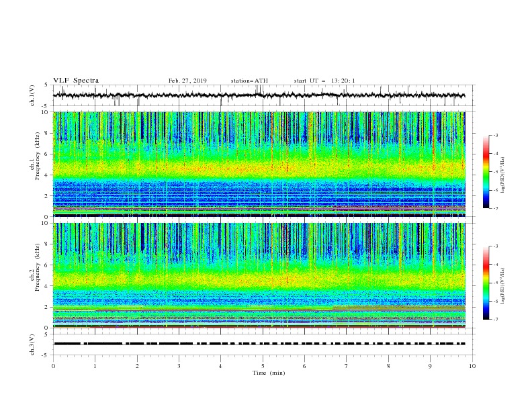Image resolution: width=532 pixels, height=411 pixels.
Task: Click tick label "4" on the Time axis
Action: point(220,366)
